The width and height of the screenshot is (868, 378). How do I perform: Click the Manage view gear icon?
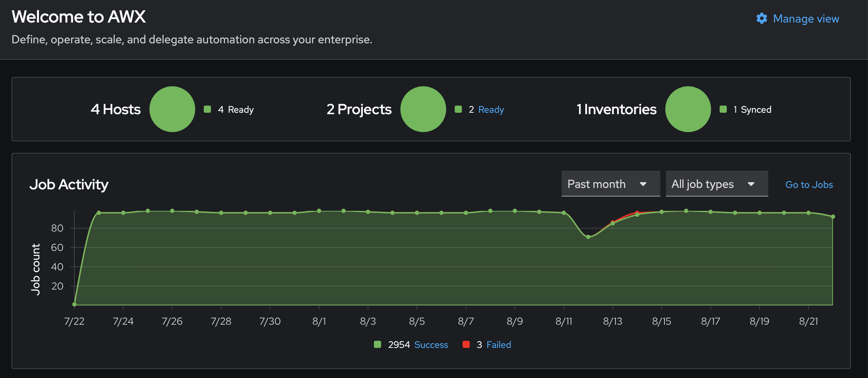click(x=762, y=19)
